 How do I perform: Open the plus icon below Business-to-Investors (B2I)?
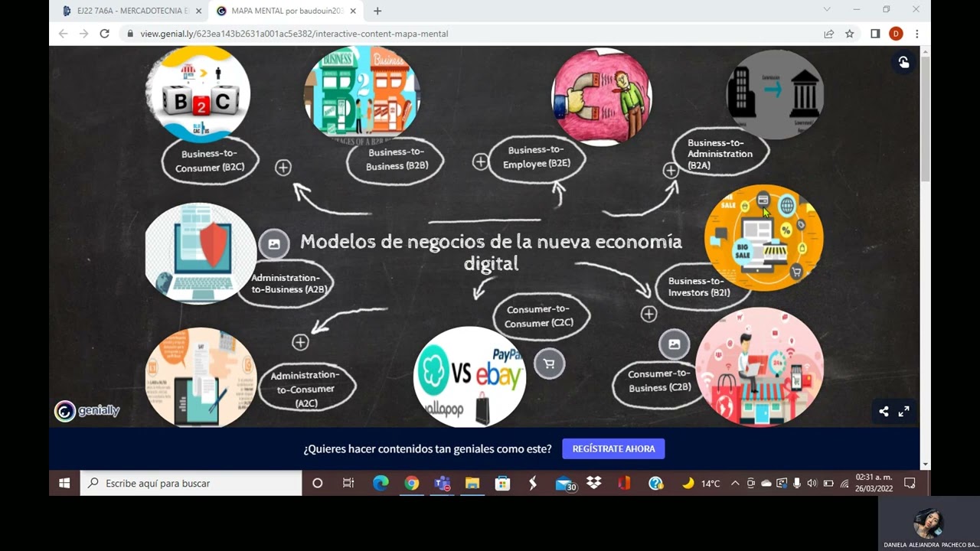pos(648,314)
